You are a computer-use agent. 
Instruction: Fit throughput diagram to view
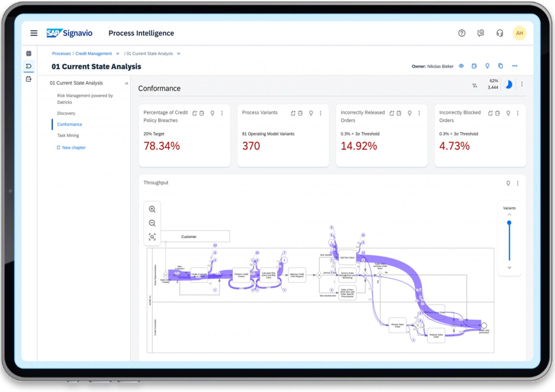tap(152, 237)
